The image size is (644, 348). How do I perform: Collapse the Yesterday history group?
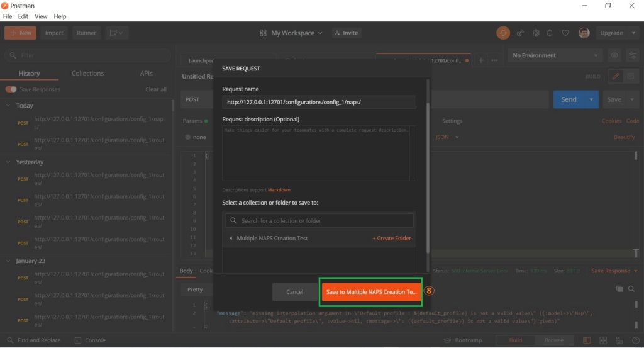click(x=8, y=162)
